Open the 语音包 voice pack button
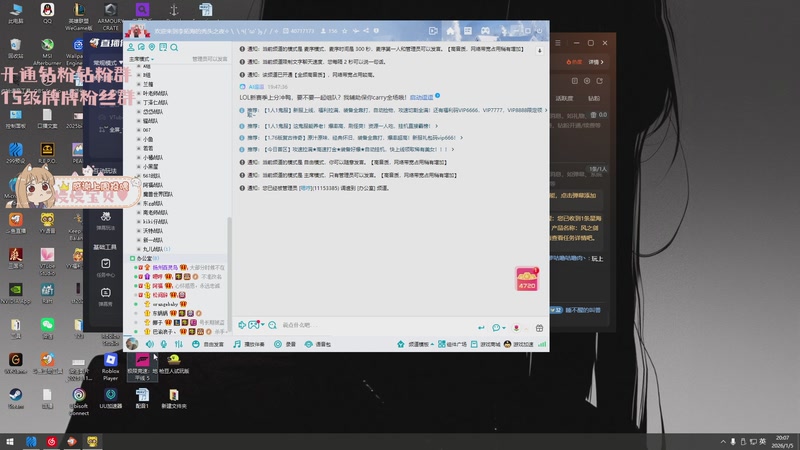 318,344
